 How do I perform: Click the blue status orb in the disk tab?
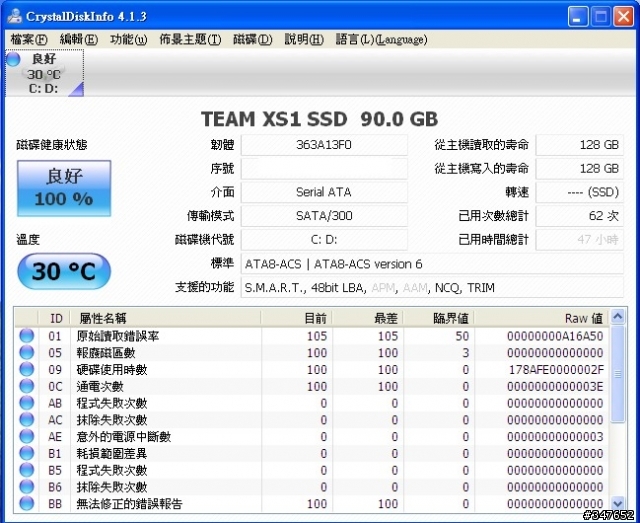point(13,59)
